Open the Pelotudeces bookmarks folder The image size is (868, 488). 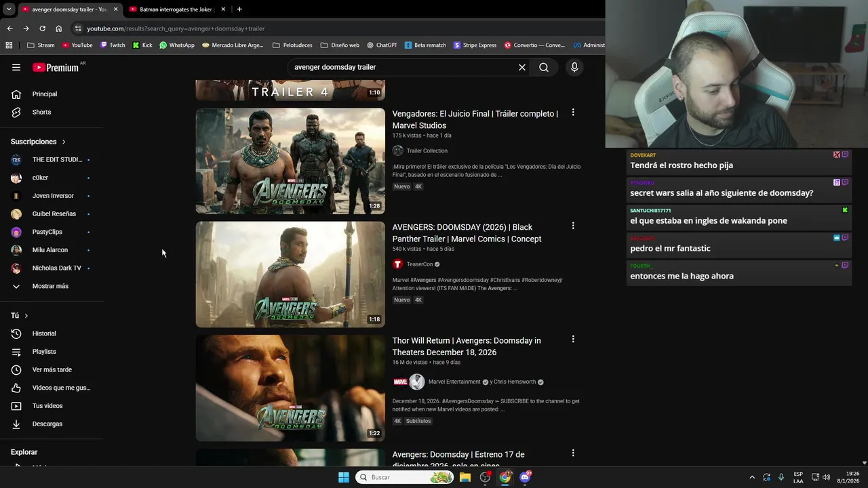292,45
